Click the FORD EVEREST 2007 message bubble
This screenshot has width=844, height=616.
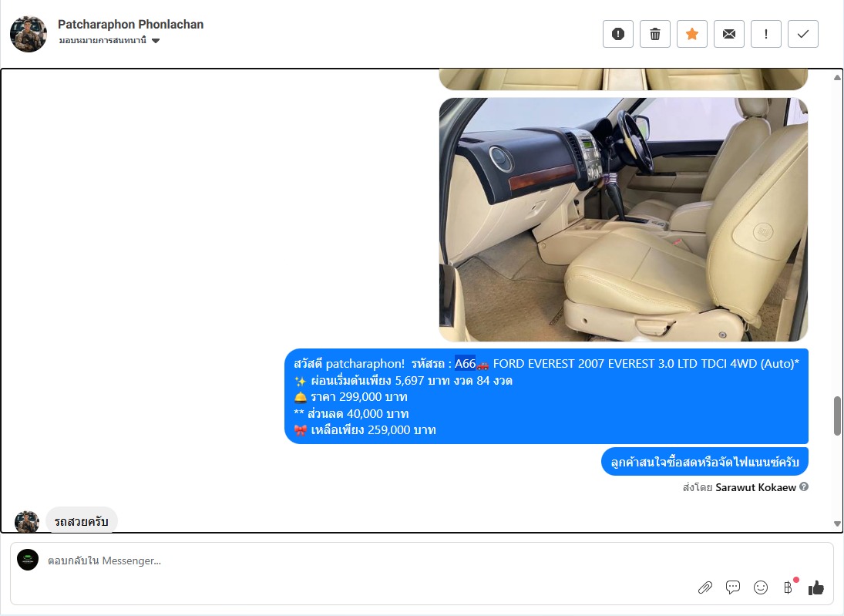[x=546, y=396]
